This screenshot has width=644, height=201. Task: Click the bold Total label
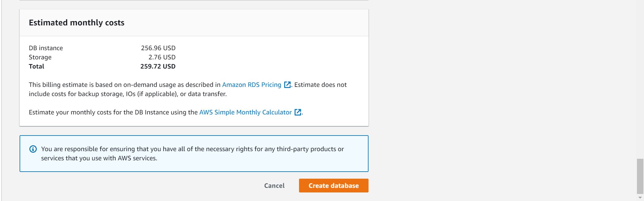[x=36, y=66]
